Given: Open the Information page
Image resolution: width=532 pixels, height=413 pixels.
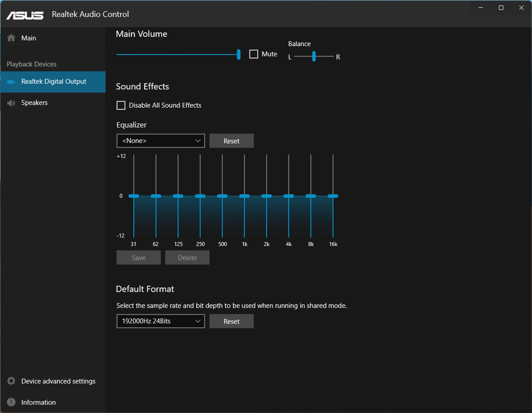Looking at the screenshot, I should coord(53,402).
